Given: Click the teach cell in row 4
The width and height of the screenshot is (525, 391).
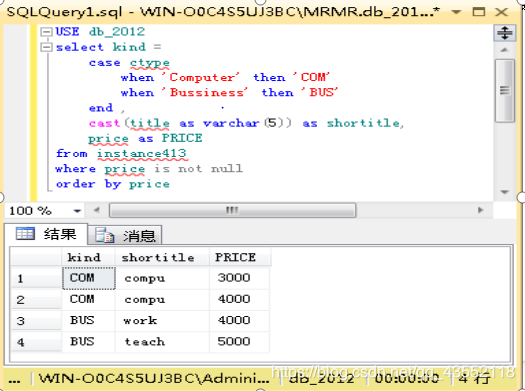Looking at the screenshot, I should coord(162,342).
